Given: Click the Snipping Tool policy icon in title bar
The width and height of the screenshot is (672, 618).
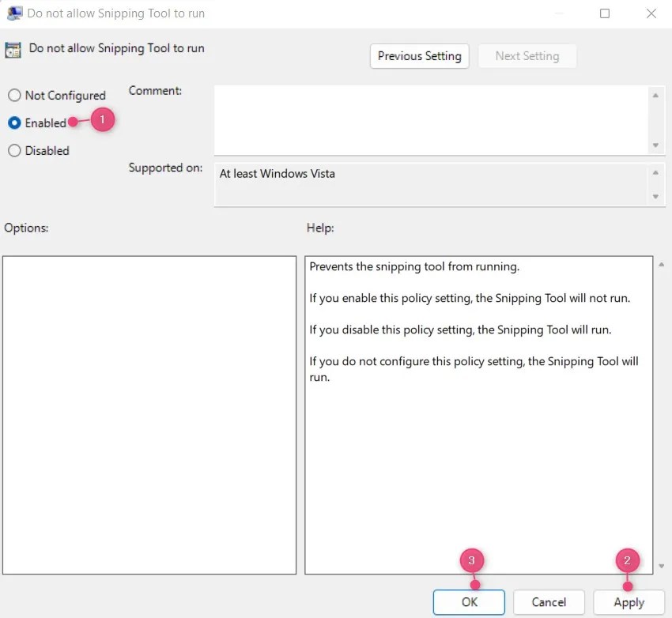Looking at the screenshot, I should [13, 13].
